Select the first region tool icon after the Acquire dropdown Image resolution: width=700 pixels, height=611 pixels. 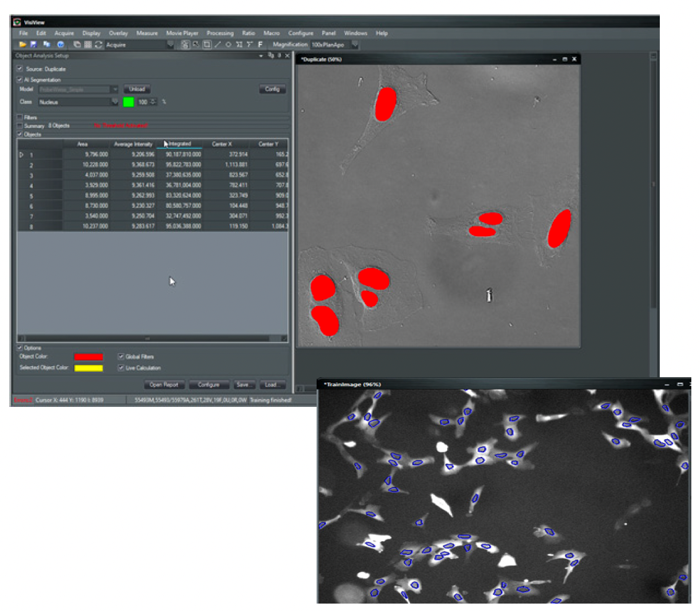(x=185, y=45)
